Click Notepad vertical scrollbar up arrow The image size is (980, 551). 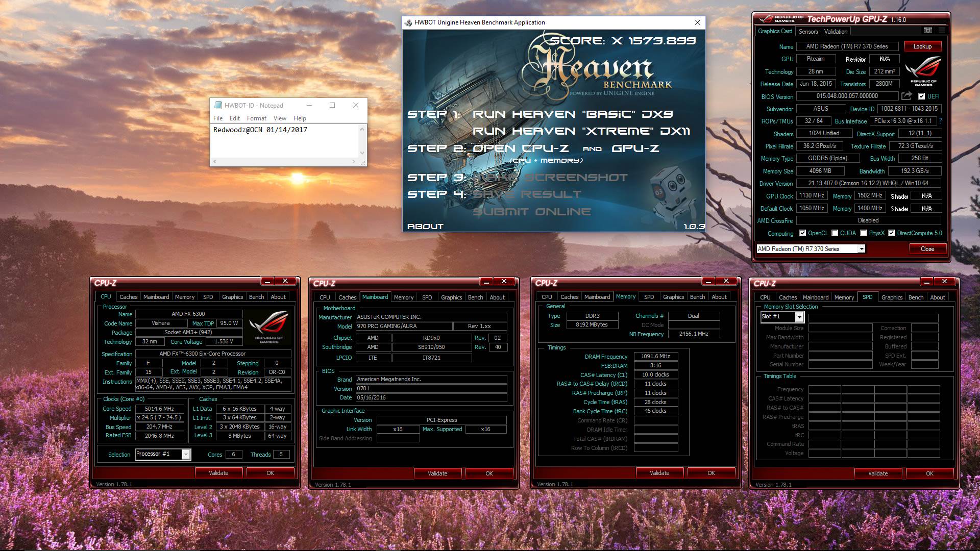click(x=362, y=129)
